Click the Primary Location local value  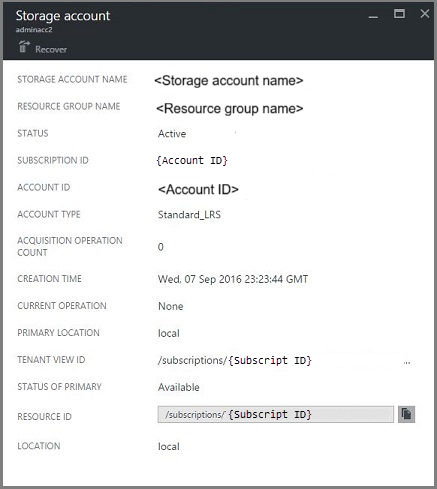point(169,333)
